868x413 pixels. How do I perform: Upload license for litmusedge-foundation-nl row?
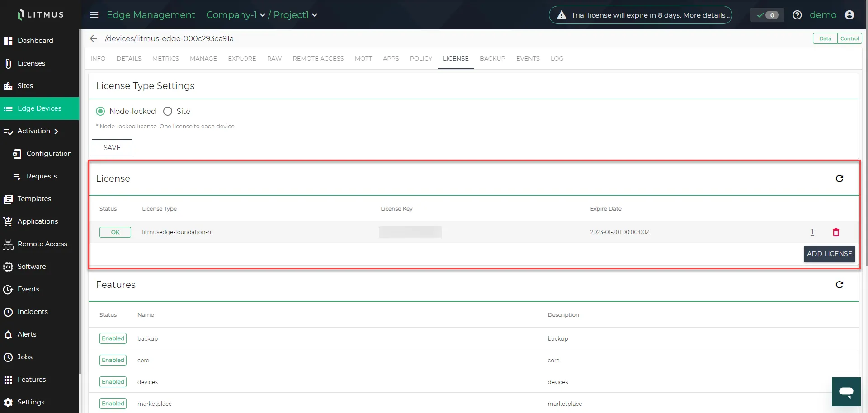(812, 232)
